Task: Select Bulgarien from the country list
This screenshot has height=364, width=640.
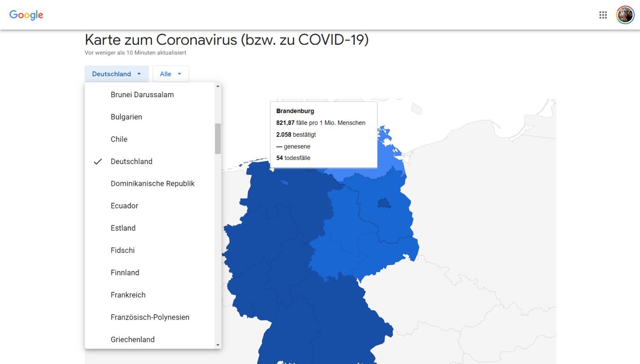Action: [126, 117]
